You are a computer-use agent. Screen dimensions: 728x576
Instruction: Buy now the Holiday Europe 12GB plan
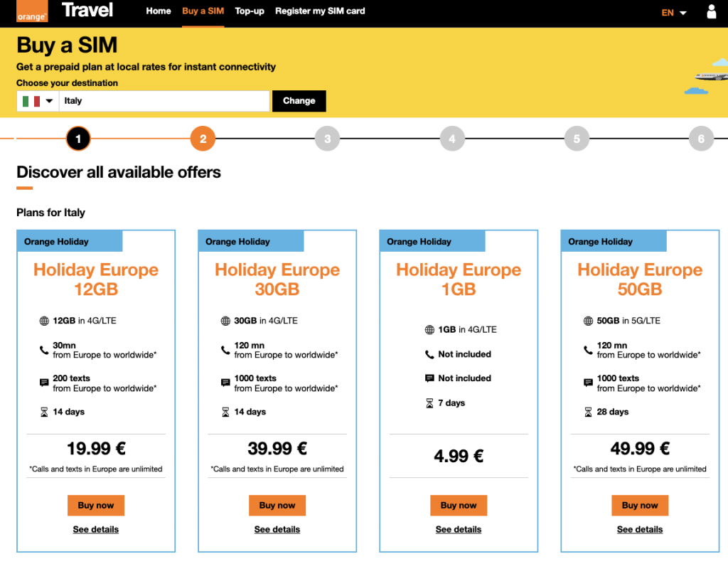96,506
